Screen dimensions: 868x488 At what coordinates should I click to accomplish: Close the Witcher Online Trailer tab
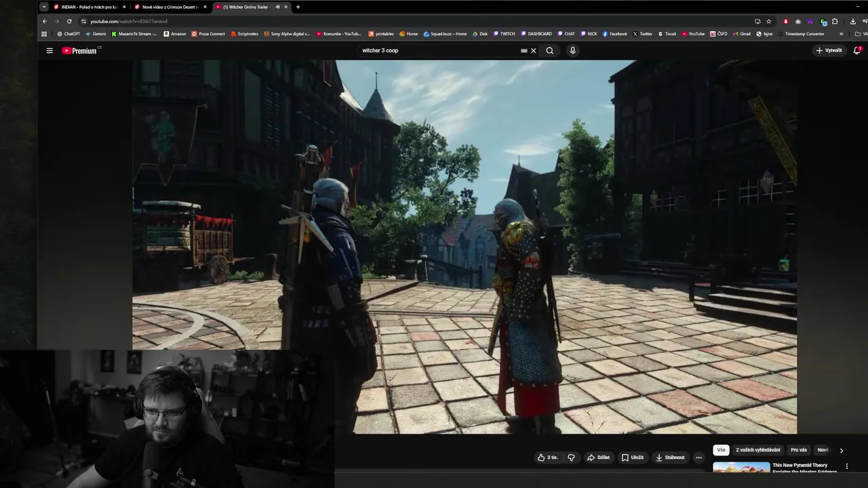click(285, 7)
